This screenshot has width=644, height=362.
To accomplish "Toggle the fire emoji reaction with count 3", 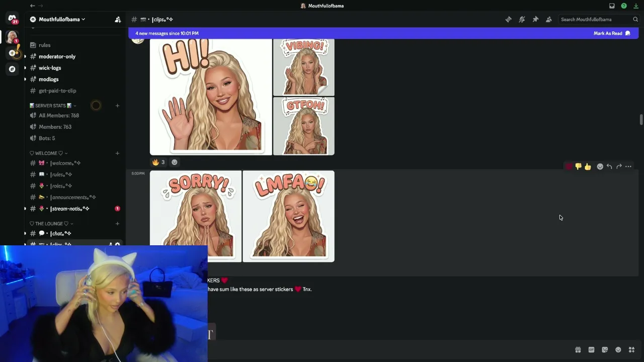I will (x=158, y=162).
